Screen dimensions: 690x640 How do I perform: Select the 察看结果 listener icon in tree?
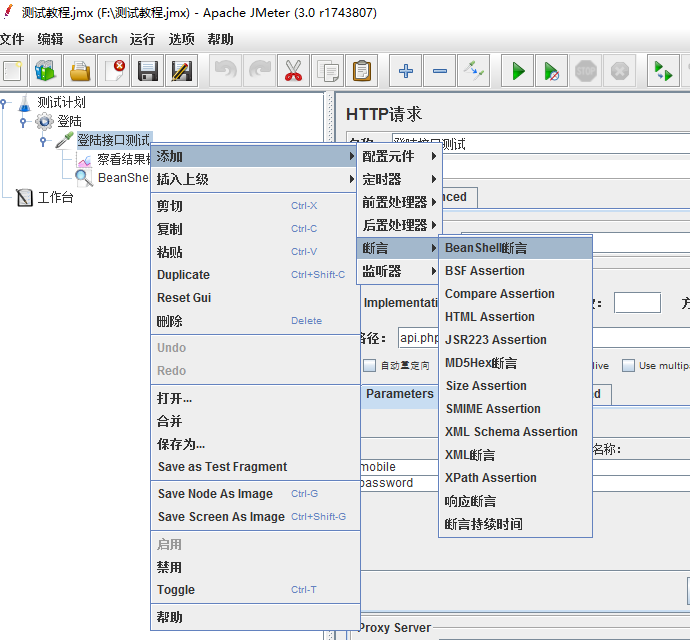coord(84,160)
